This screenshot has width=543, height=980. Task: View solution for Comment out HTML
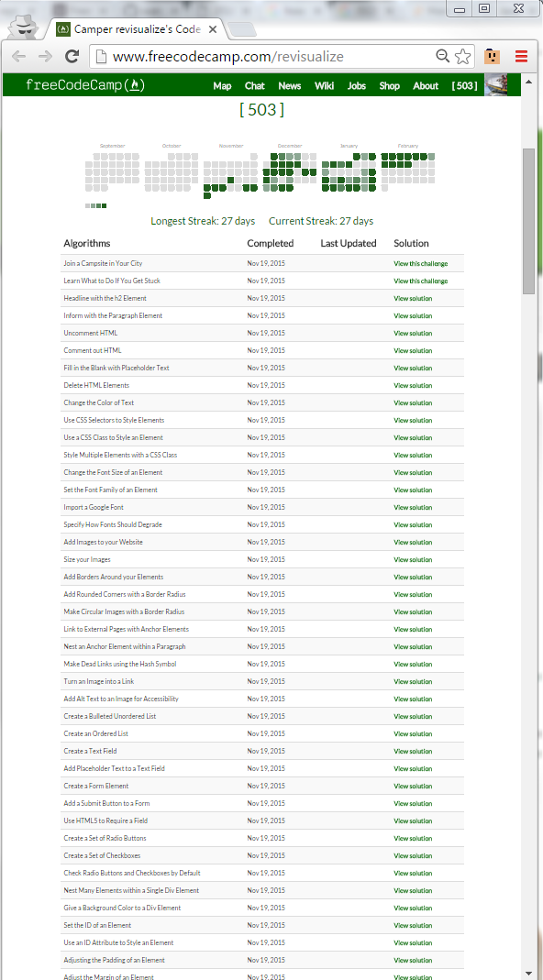click(x=413, y=350)
